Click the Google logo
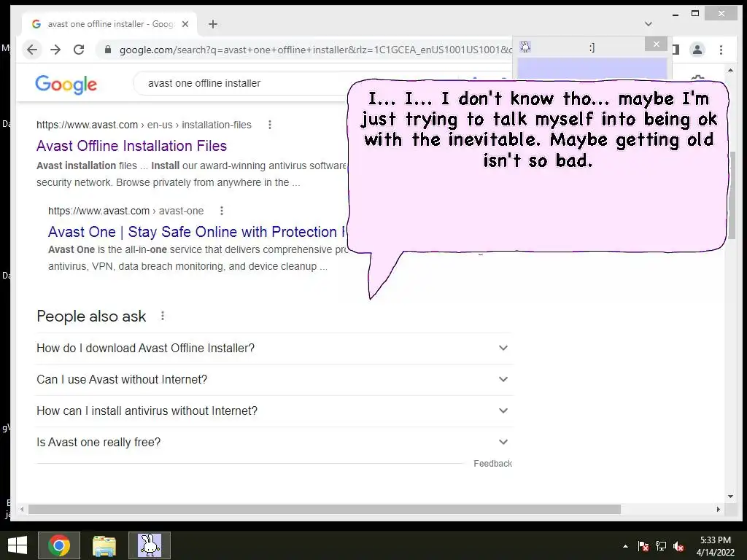 tap(66, 85)
